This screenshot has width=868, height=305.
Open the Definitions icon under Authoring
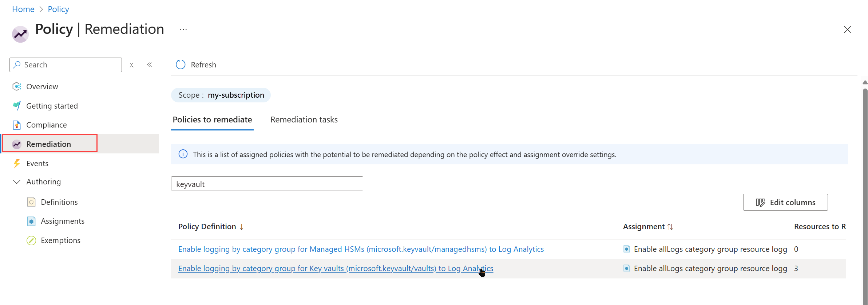pos(32,202)
